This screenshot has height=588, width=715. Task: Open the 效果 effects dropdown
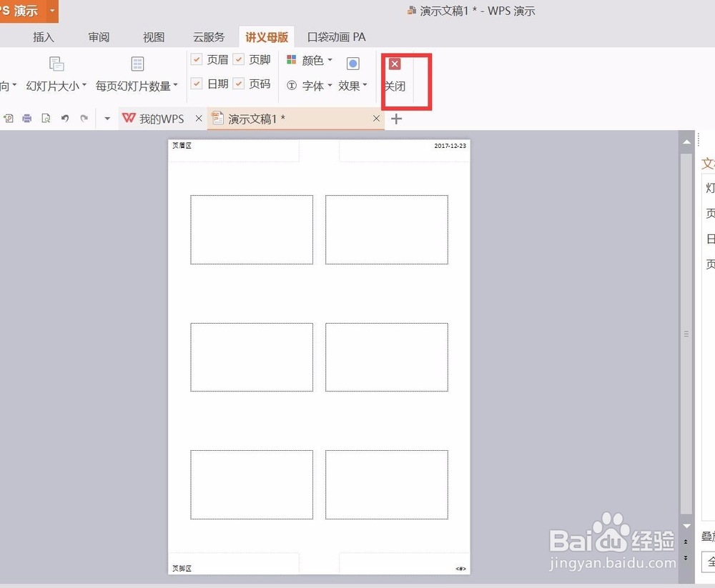pos(352,86)
